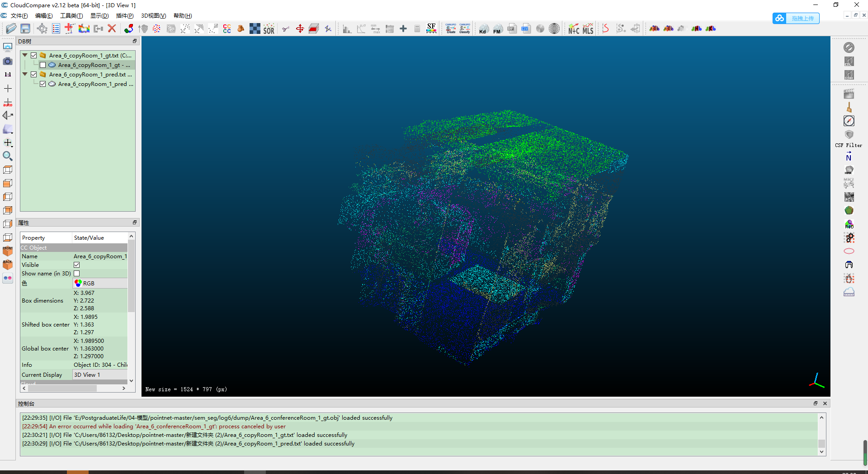Click the properties panel scroll-right arrow

pos(123,388)
